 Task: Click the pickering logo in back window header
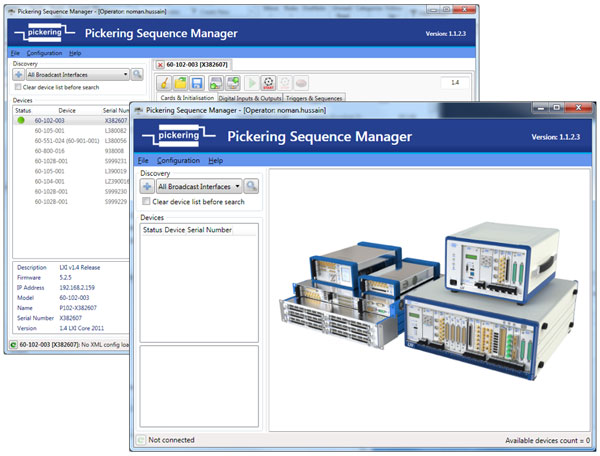point(44,33)
